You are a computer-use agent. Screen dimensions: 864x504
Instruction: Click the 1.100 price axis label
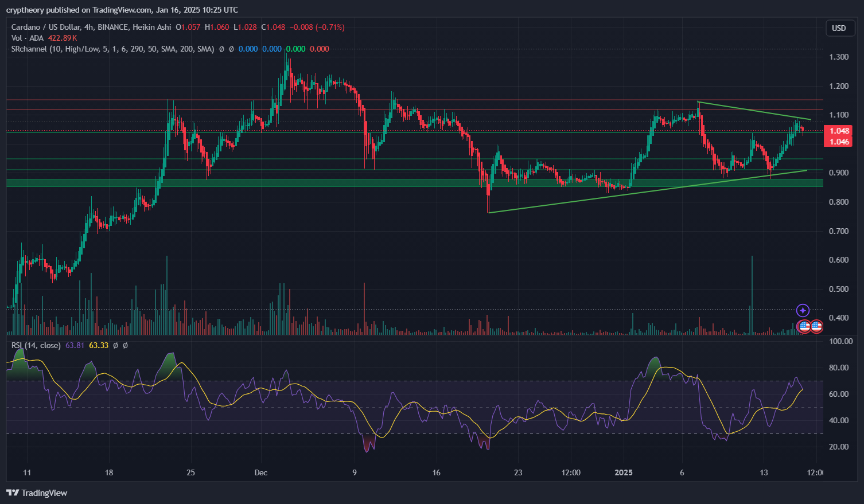pyautogui.click(x=839, y=115)
